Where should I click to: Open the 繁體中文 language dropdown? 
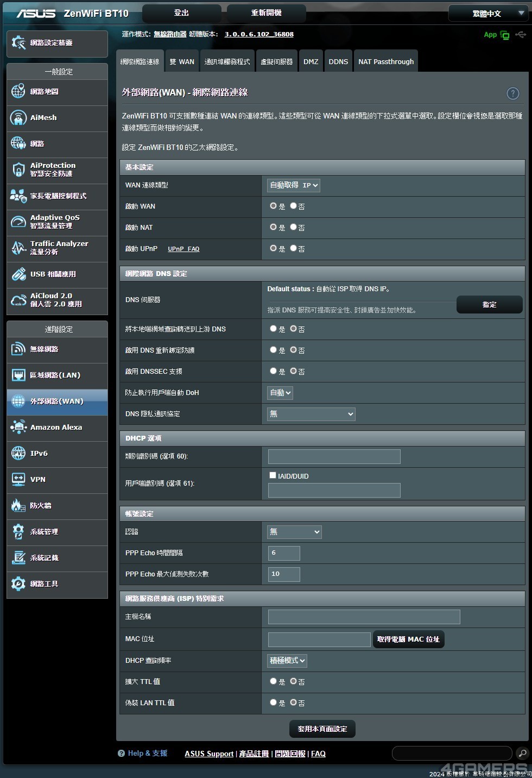(489, 14)
